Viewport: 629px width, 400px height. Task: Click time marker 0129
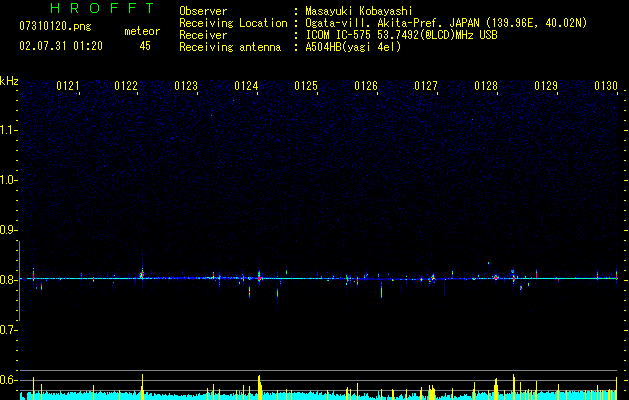point(546,86)
